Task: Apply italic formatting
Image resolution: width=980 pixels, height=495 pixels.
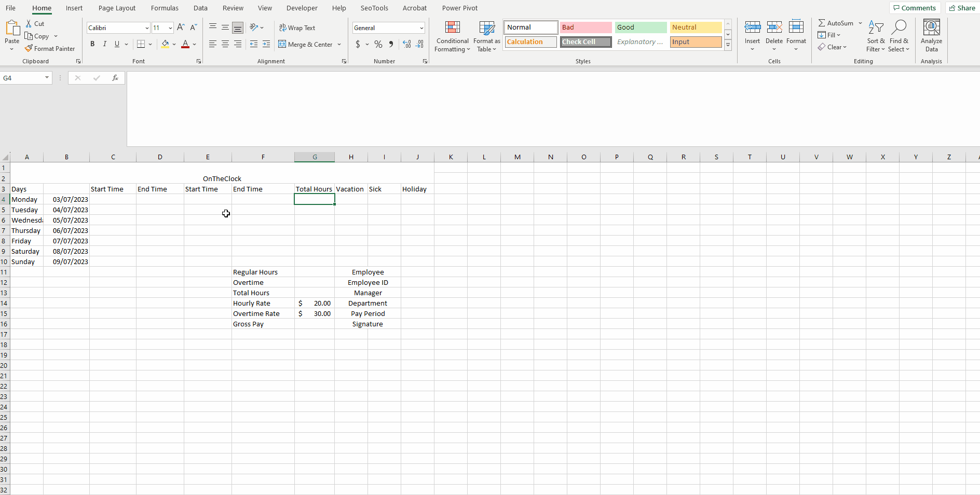Action: click(105, 44)
